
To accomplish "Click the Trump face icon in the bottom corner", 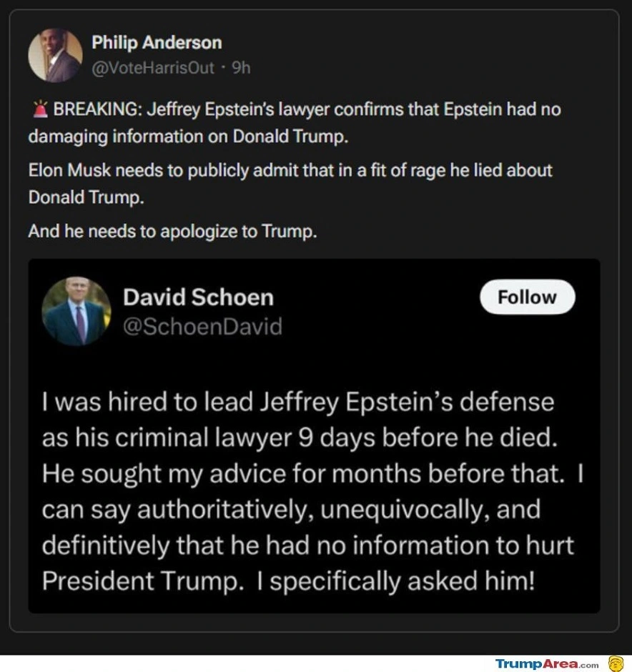I will [x=616, y=663].
